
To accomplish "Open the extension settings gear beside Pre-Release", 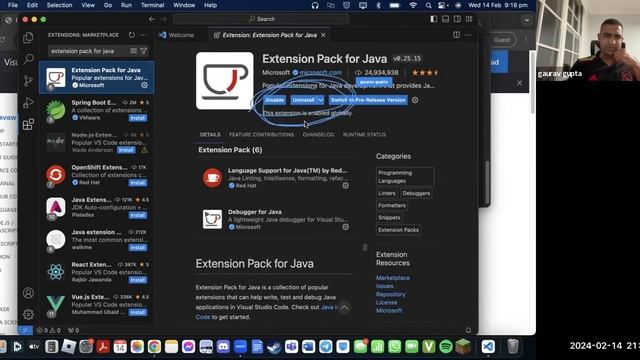I will click(x=415, y=100).
